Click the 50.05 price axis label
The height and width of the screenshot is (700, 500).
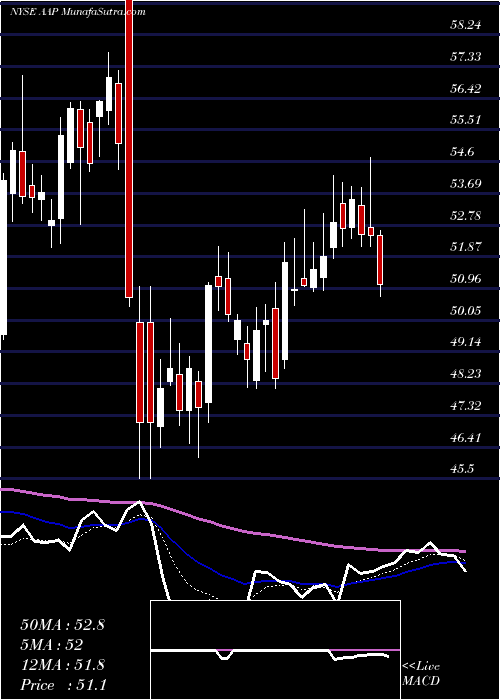point(465,310)
